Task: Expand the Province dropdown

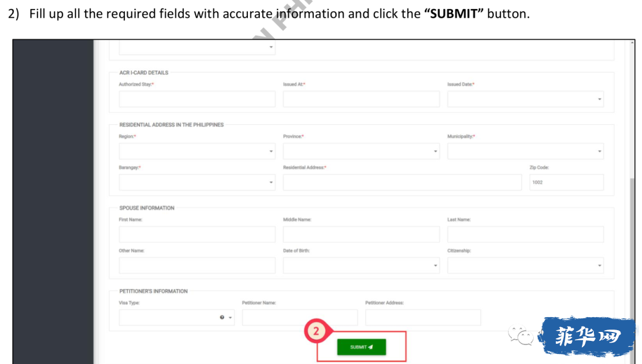Action: click(361, 151)
